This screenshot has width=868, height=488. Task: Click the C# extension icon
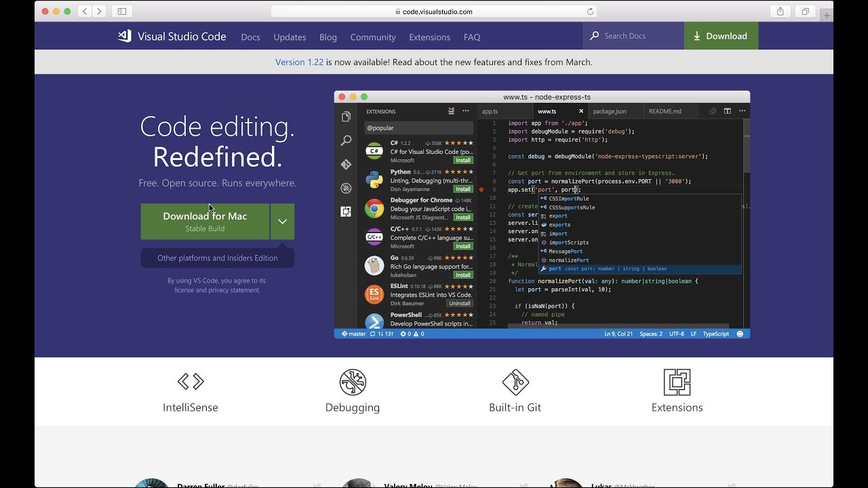[374, 151]
